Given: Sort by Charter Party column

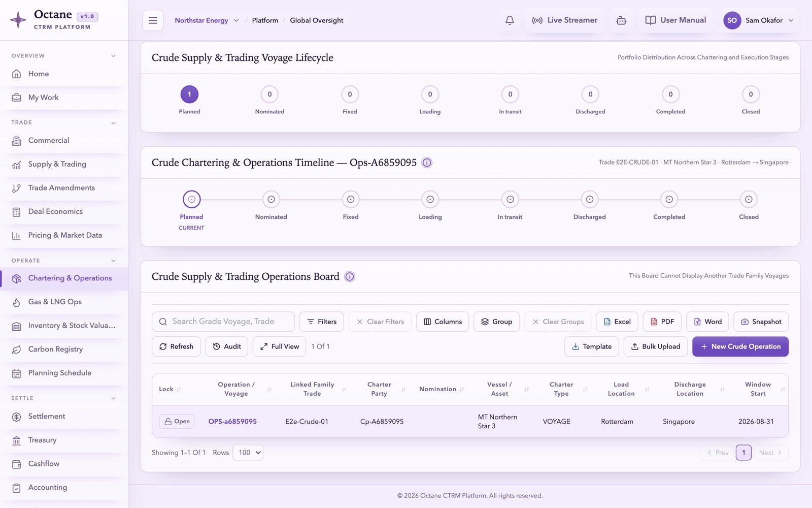Looking at the screenshot, I should pyautogui.click(x=403, y=389).
